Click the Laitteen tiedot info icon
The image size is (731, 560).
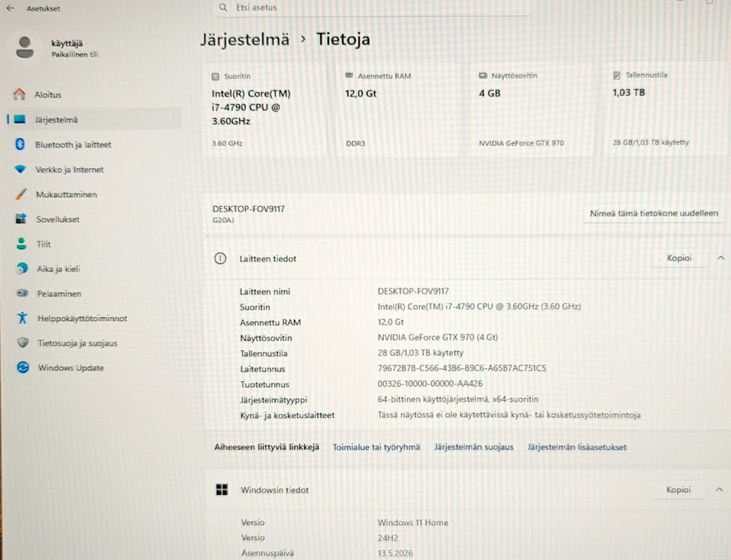(x=220, y=258)
